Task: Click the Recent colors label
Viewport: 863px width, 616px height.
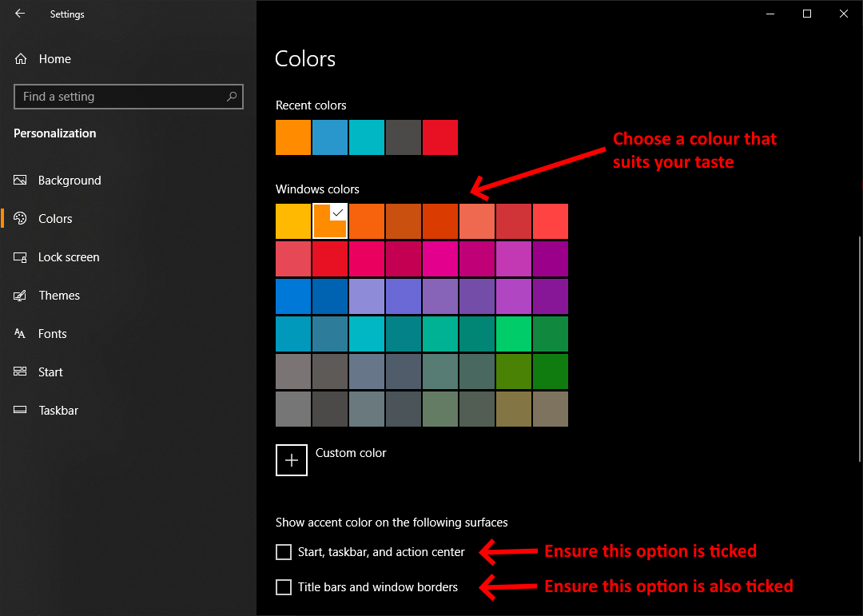Action: click(311, 105)
